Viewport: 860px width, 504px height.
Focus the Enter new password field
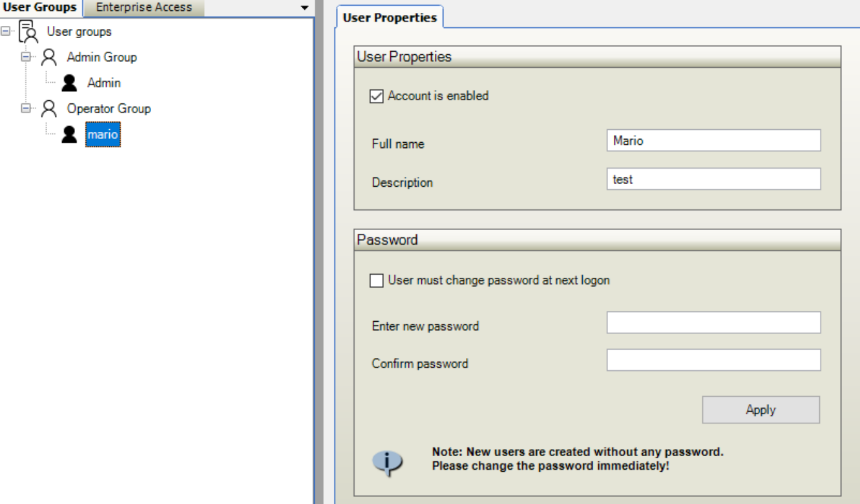click(713, 323)
